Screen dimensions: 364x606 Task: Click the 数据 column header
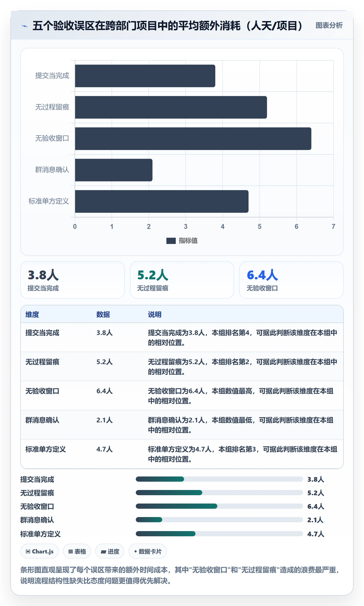point(103,314)
